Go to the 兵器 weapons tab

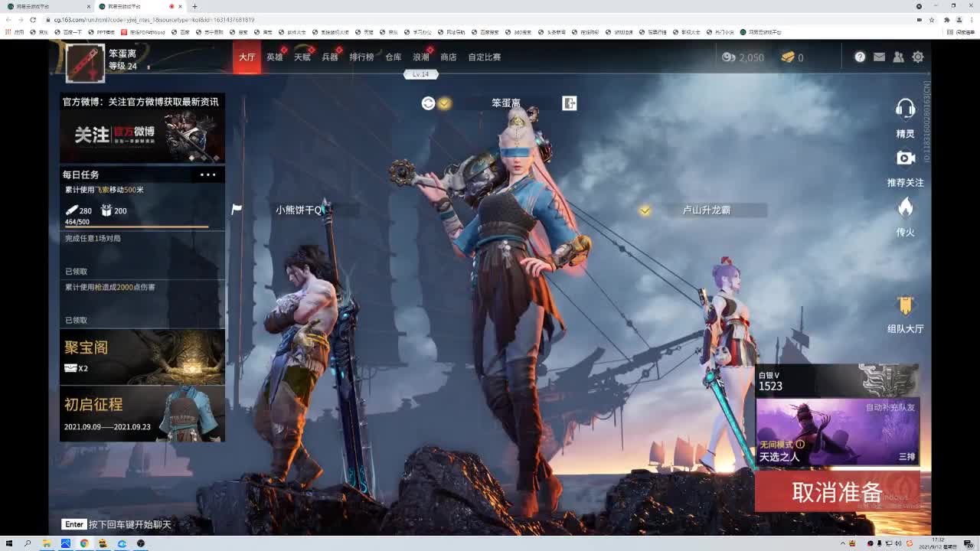[330, 57]
